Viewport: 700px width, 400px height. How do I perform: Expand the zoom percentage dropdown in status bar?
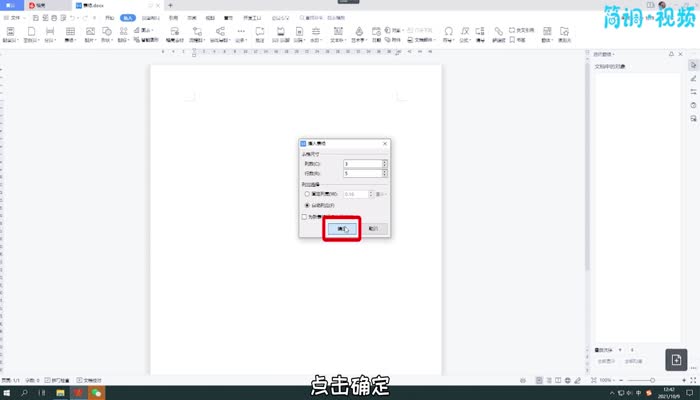point(608,381)
